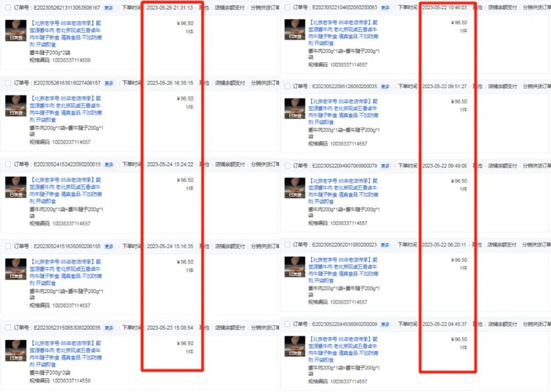Viewport: 551px width, 392px height.
Task: Open product thumbnail of 2023-05-26 21:31:13 order
Action: click(x=16, y=31)
